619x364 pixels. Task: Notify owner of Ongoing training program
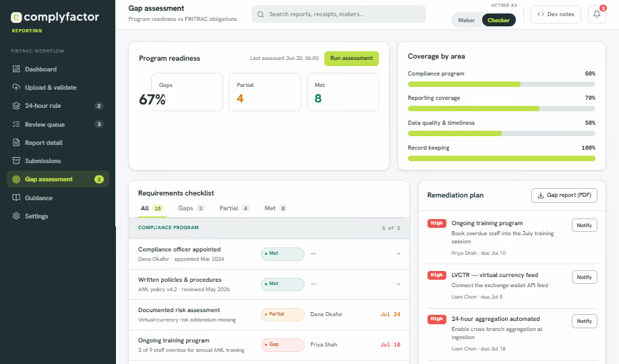pyautogui.click(x=584, y=225)
